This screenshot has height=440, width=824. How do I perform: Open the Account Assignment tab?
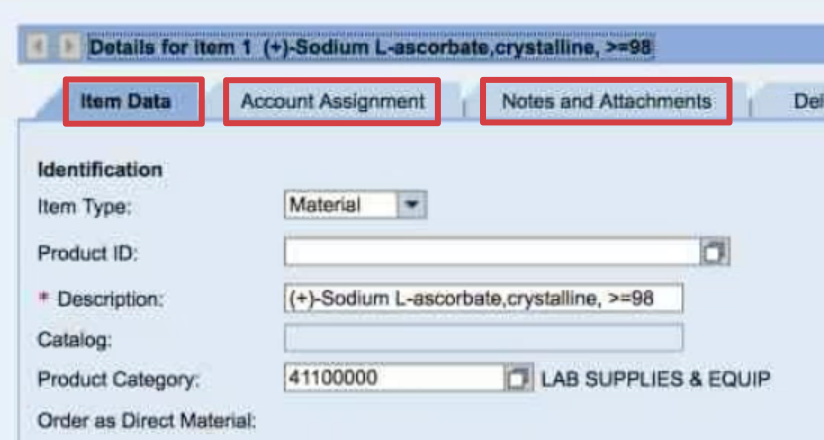(x=332, y=101)
